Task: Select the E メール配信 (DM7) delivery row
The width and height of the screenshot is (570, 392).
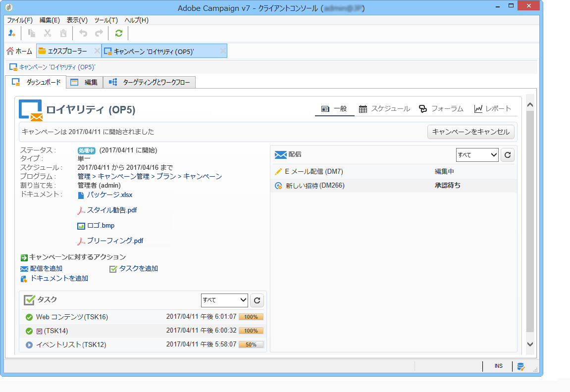Action: [394, 171]
